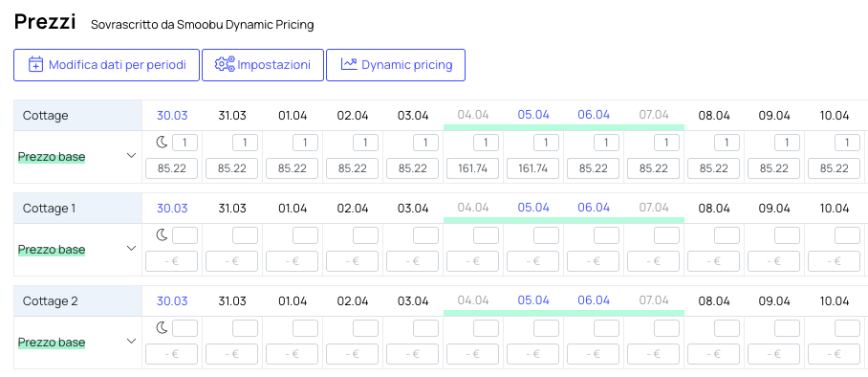Click the gears icon on Impostazioni
The image size is (868, 377).
[x=225, y=64]
